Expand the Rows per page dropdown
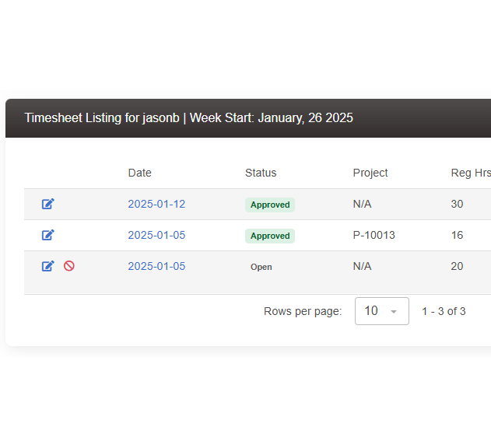The height and width of the screenshot is (448, 491). pyautogui.click(x=382, y=311)
